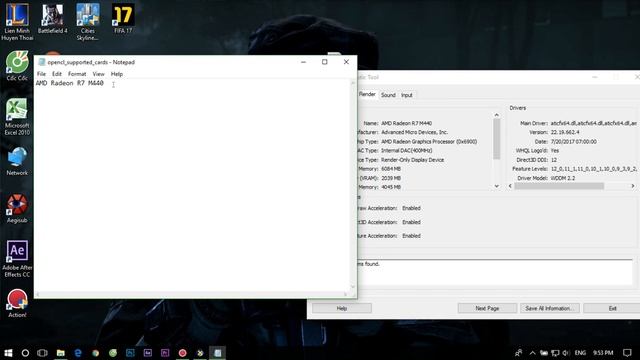Open the FIFA 17 desktop icon
The width and height of the screenshot is (640, 360).
coord(123,18)
